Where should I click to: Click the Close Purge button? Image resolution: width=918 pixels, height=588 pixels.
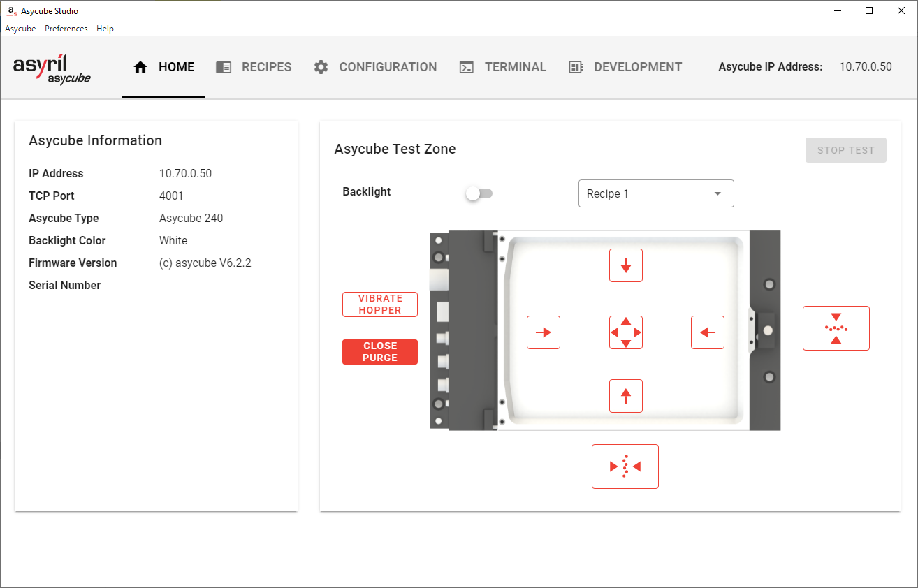379,352
